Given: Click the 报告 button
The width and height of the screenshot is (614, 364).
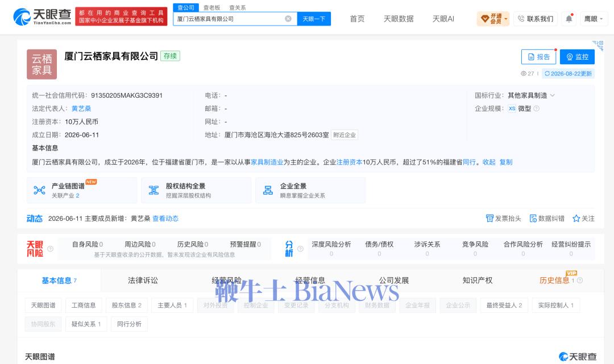Looking at the screenshot, I should pos(539,57).
